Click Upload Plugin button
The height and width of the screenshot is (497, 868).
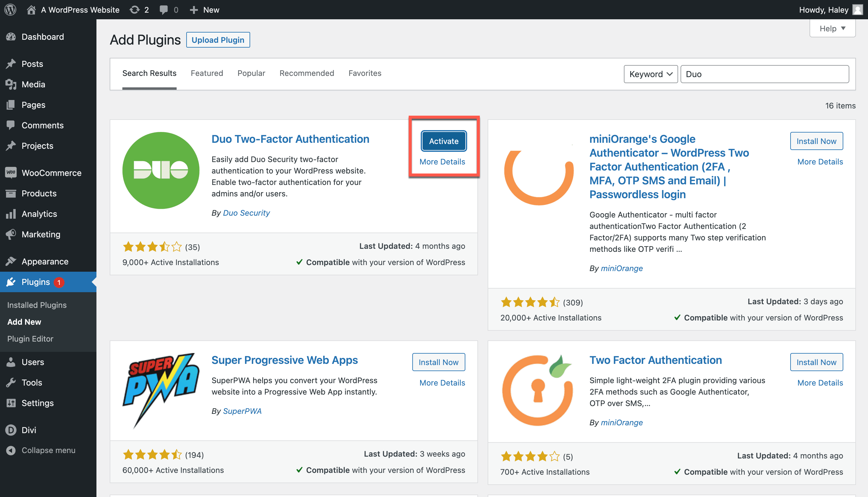pyautogui.click(x=218, y=40)
